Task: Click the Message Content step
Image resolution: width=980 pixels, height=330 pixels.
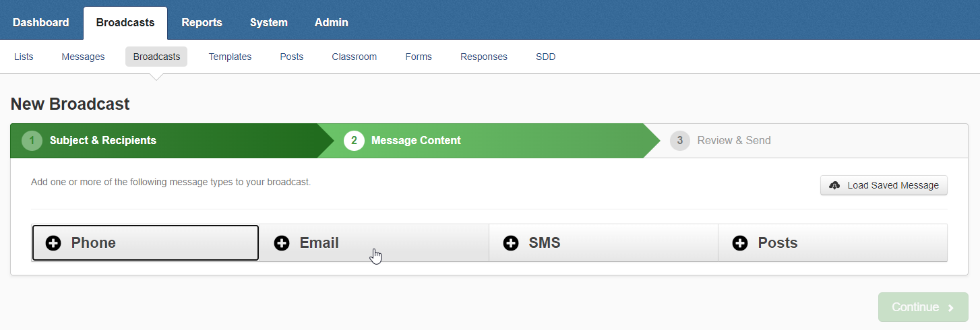Action: [x=415, y=141]
